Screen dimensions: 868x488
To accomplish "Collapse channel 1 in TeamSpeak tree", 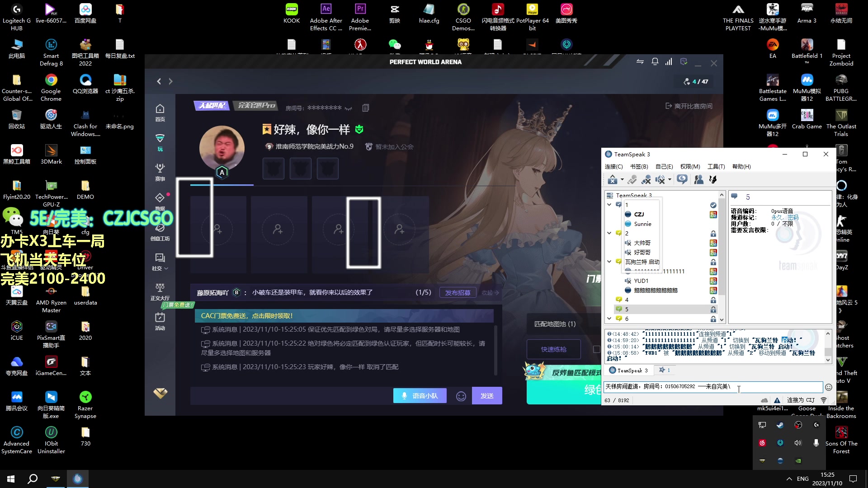I will point(609,205).
